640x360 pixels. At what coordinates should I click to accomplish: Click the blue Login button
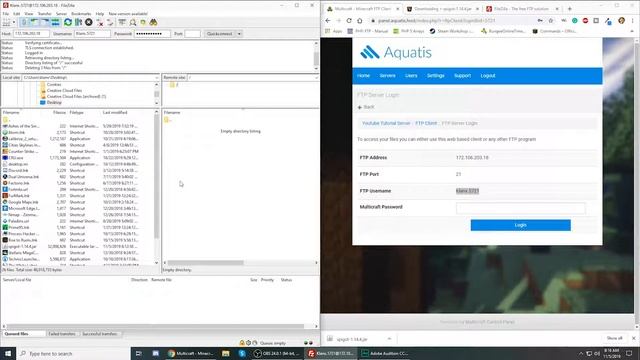point(520,225)
